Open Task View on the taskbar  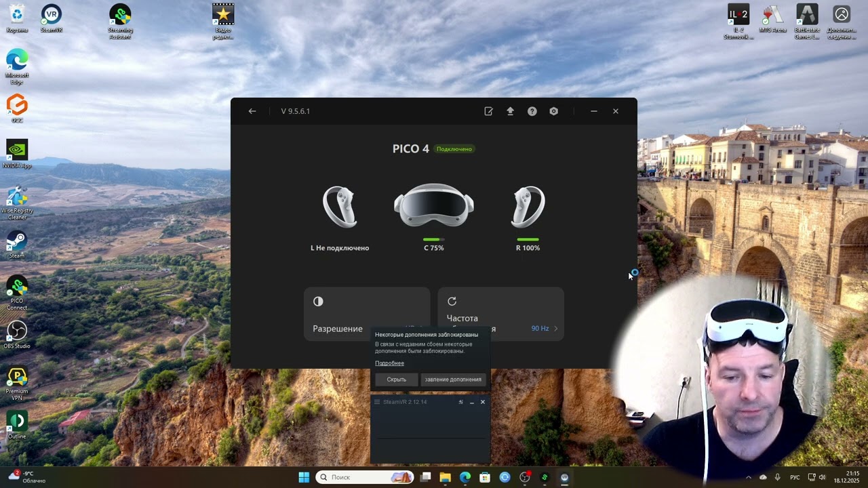[x=426, y=477]
